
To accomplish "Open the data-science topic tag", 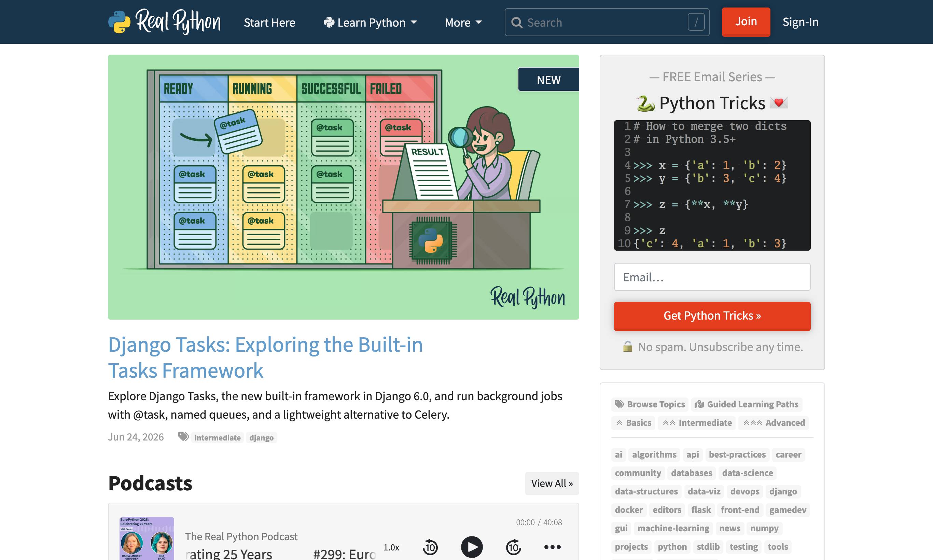I will click(747, 473).
